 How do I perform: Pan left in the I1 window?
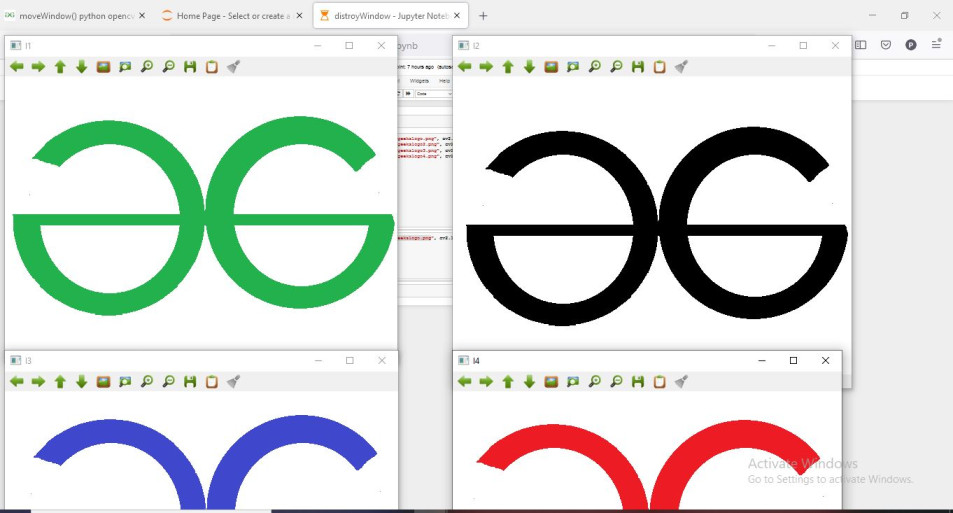point(16,67)
